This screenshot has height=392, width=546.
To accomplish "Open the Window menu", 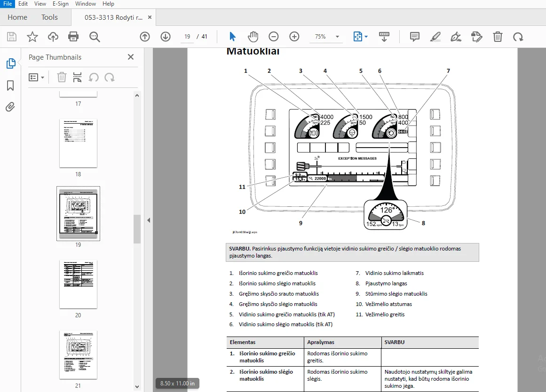I will tap(85, 4).
